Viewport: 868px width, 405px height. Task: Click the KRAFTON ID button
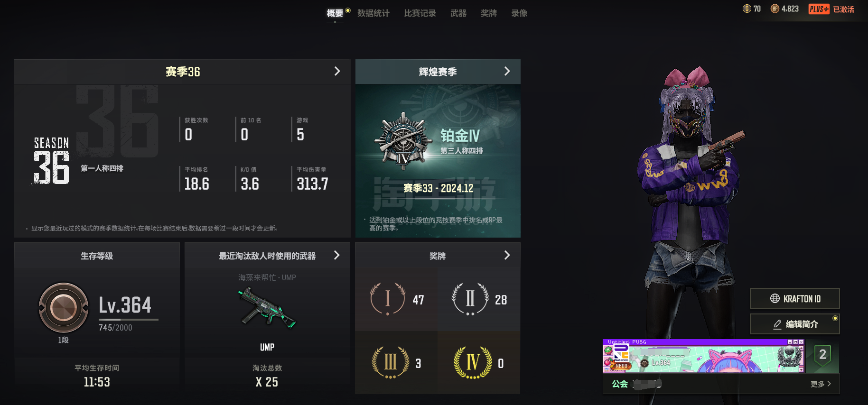[x=795, y=298]
